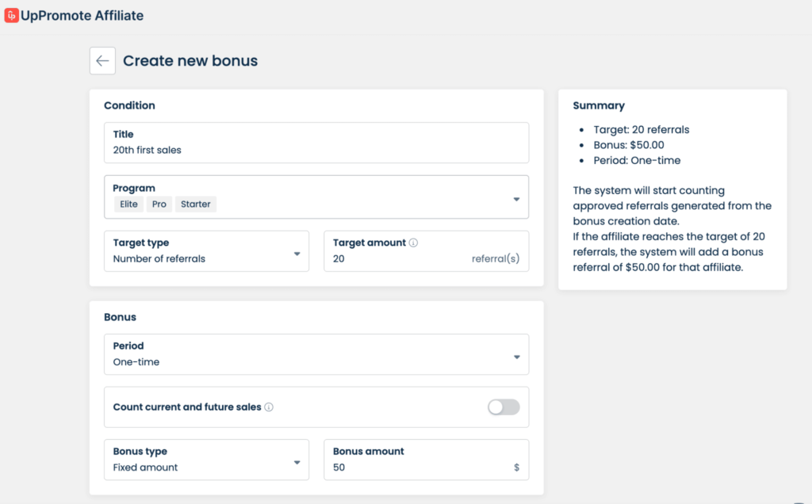Select the Starter program tag
The height and width of the screenshot is (504, 812).
pyautogui.click(x=195, y=204)
